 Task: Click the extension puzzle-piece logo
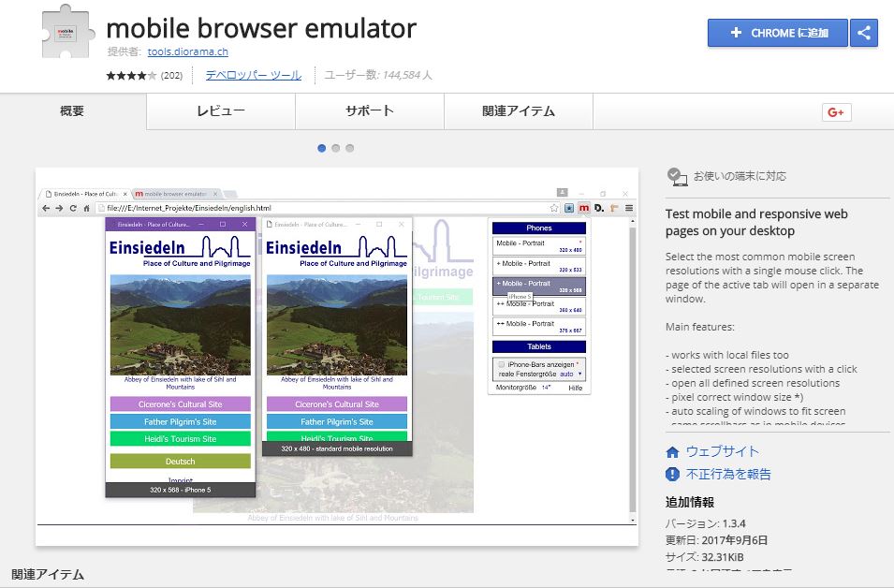pos(66,32)
